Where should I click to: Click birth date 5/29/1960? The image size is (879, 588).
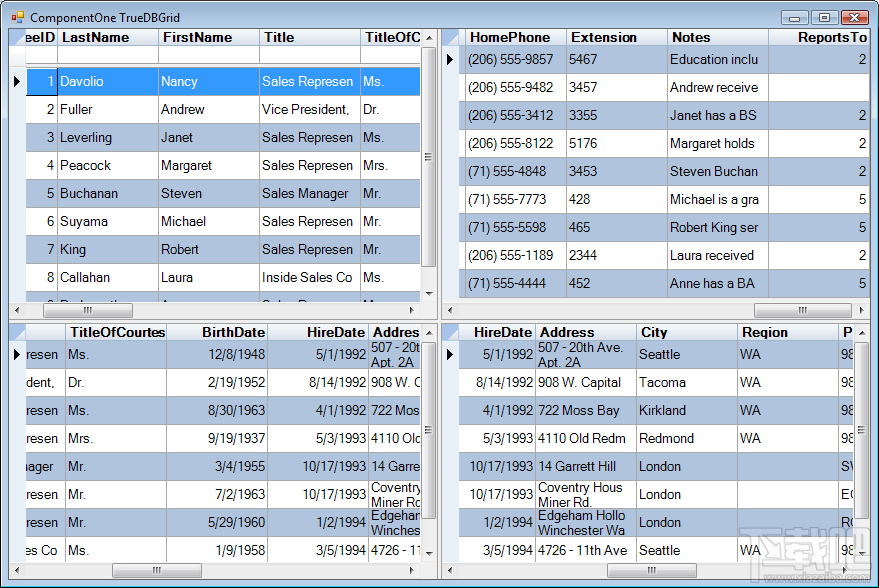[x=217, y=523]
